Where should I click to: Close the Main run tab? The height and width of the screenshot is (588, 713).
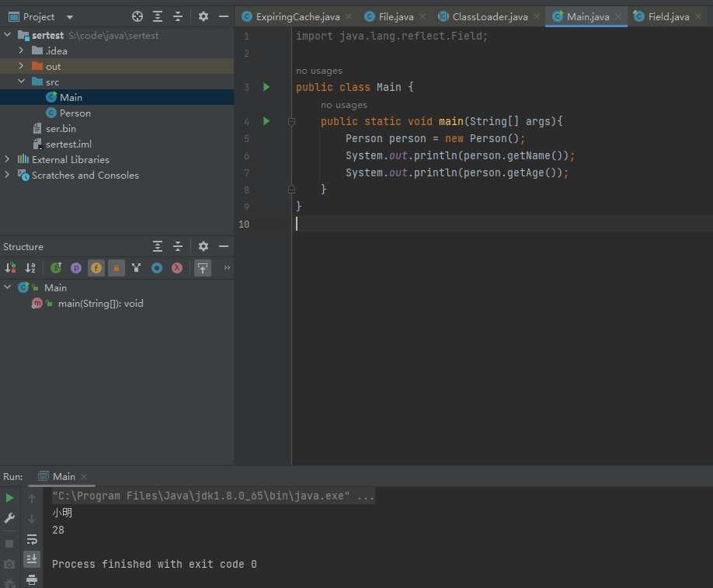click(84, 477)
